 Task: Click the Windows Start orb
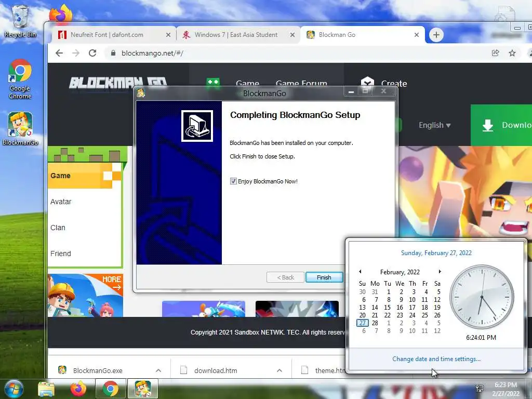(14, 389)
